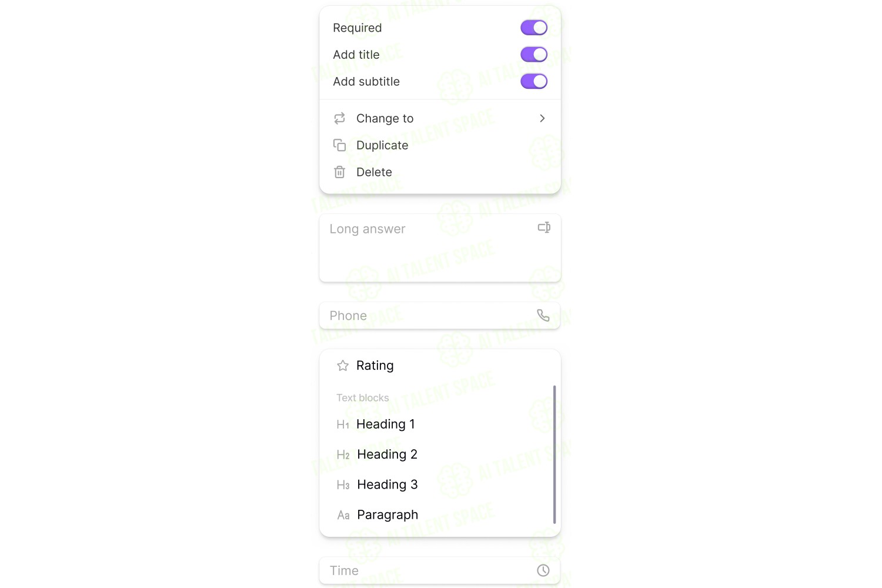The width and height of the screenshot is (882, 588).
Task: Click the block list vertical scrollbar
Action: click(x=554, y=455)
